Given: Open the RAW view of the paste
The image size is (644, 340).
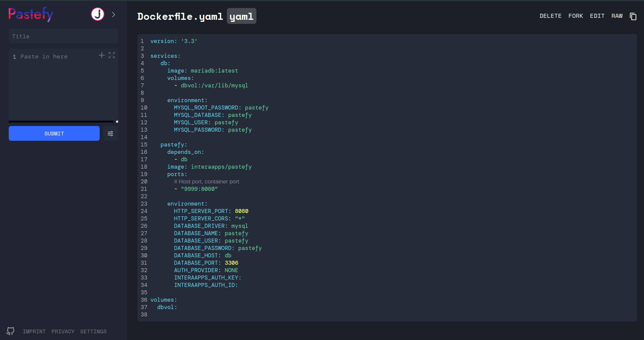Looking at the screenshot, I should click(x=617, y=16).
